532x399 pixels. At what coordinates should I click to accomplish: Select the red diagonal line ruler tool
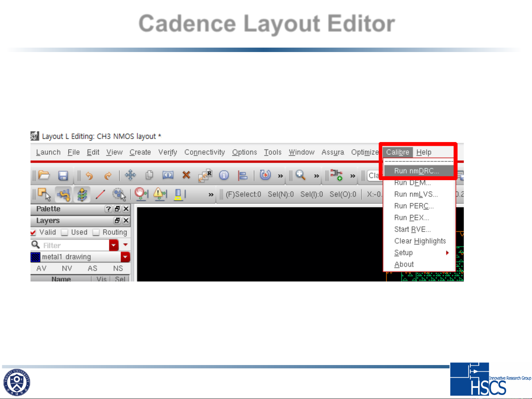click(x=100, y=194)
